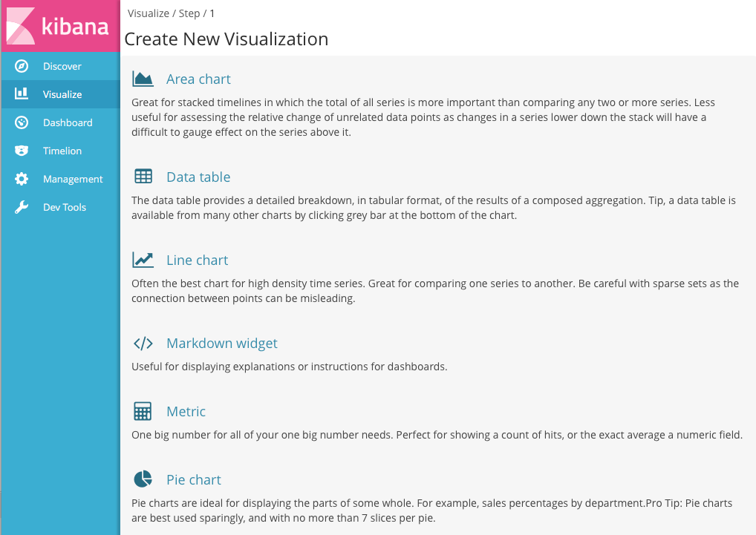The image size is (756, 535).
Task: Select the Dev Tools wrench icon
Action: (x=22, y=207)
